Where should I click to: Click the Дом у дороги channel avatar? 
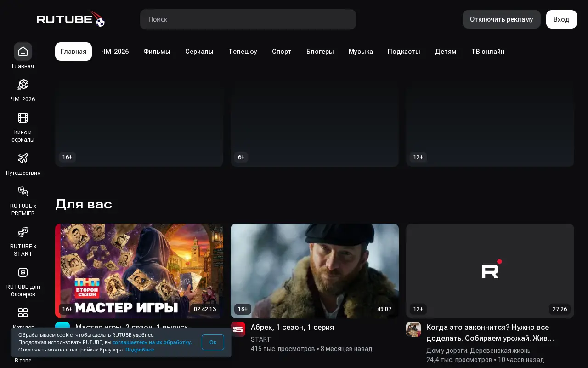pyautogui.click(x=413, y=329)
